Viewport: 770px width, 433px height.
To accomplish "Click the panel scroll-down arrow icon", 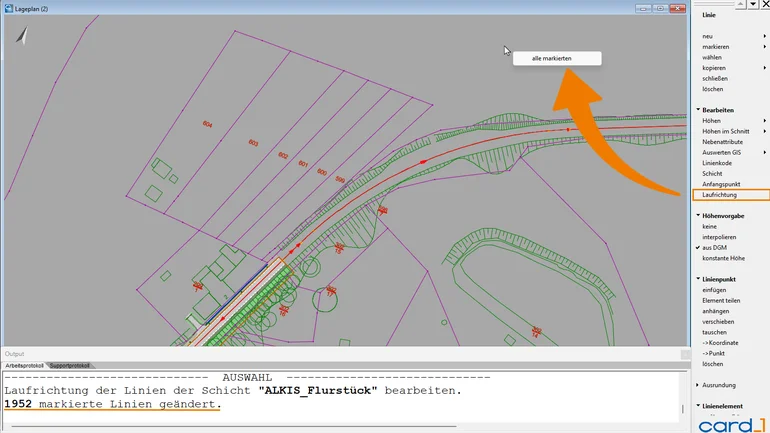I will (752, 5).
